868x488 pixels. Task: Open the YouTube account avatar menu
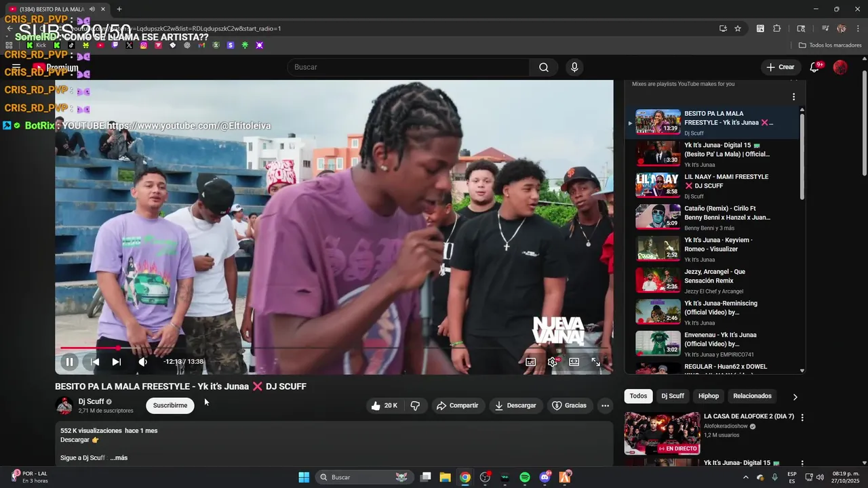pos(840,67)
